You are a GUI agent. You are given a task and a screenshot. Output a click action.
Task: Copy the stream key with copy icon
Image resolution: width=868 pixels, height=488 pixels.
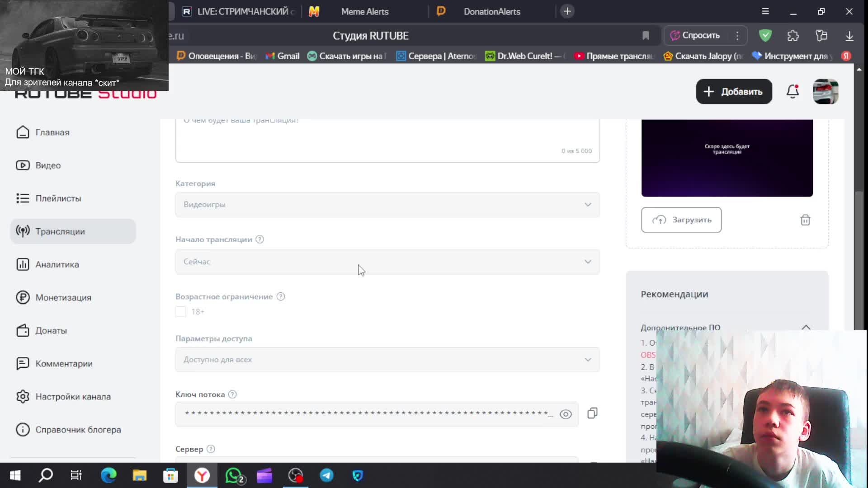coord(592,413)
